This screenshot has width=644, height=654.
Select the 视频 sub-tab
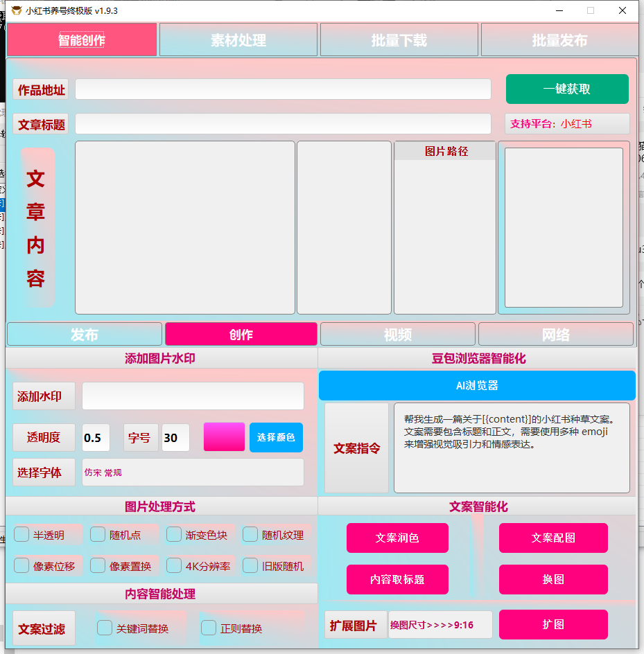pos(398,334)
